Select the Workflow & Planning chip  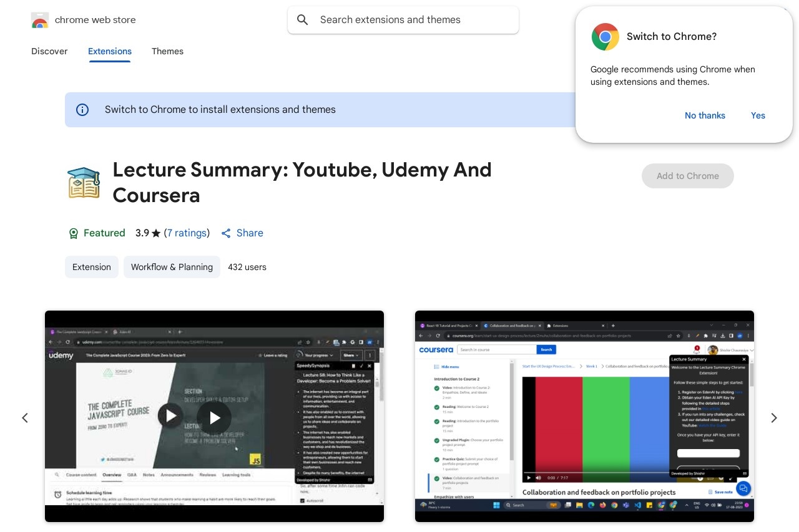(x=172, y=267)
